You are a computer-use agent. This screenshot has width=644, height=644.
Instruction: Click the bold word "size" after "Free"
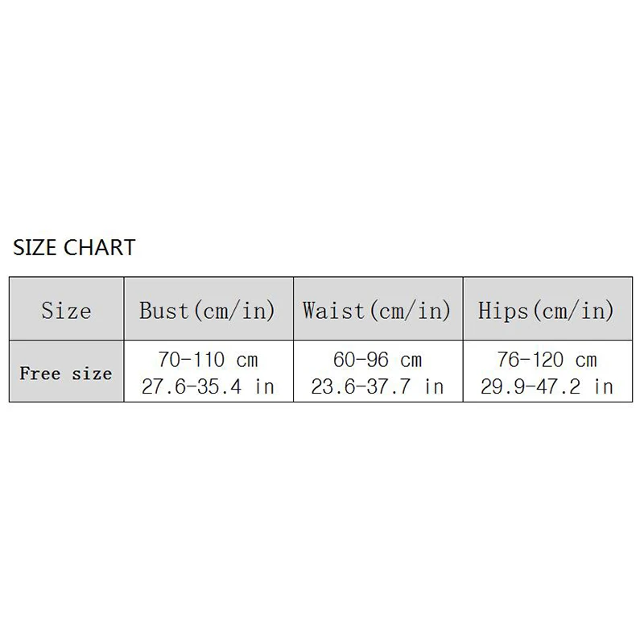92,374
